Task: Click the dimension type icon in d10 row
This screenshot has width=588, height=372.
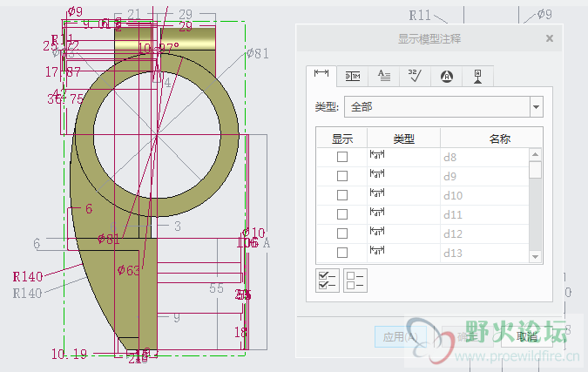Action: (x=377, y=193)
